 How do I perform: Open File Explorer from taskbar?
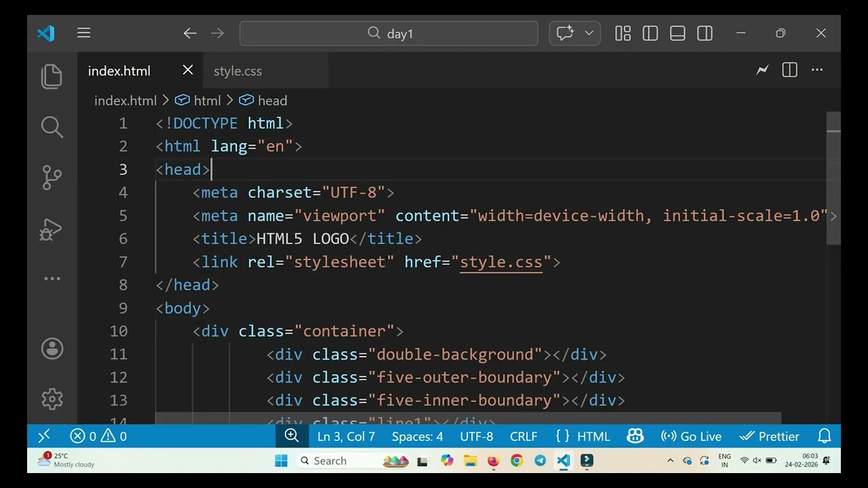471,461
